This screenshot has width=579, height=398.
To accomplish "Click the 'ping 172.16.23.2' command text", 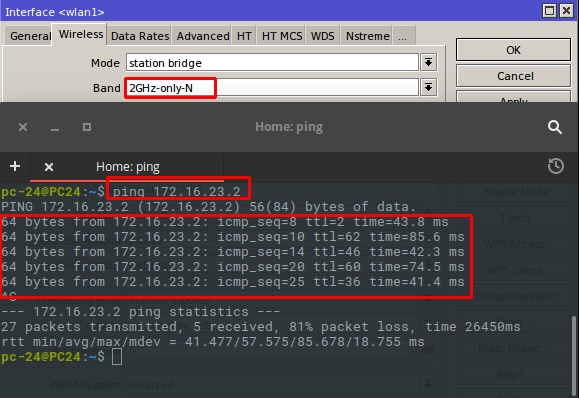I will point(177,191).
